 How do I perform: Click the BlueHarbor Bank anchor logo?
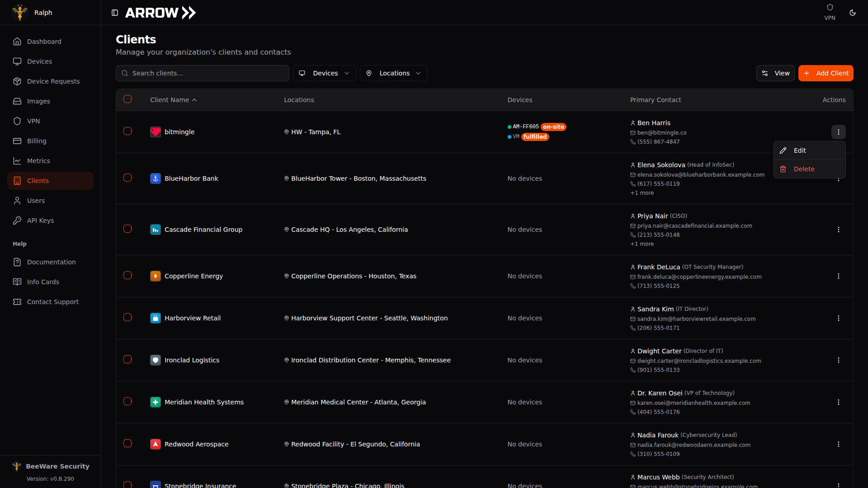(156, 178)
